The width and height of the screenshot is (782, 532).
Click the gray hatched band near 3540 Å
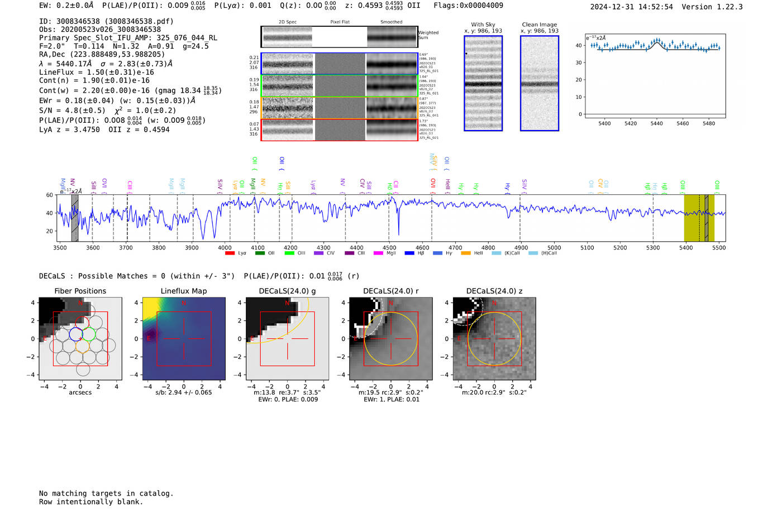[x=74, y=218]
